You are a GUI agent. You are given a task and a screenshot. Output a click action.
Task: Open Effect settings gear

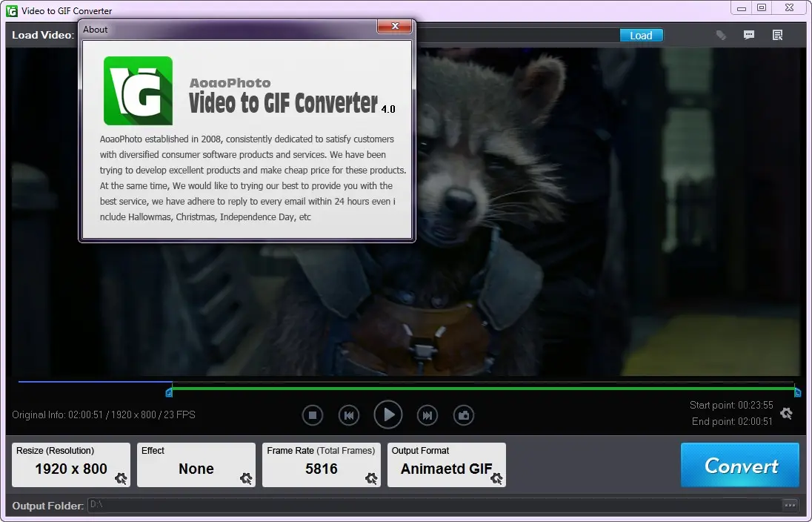[x=246, y=478]
